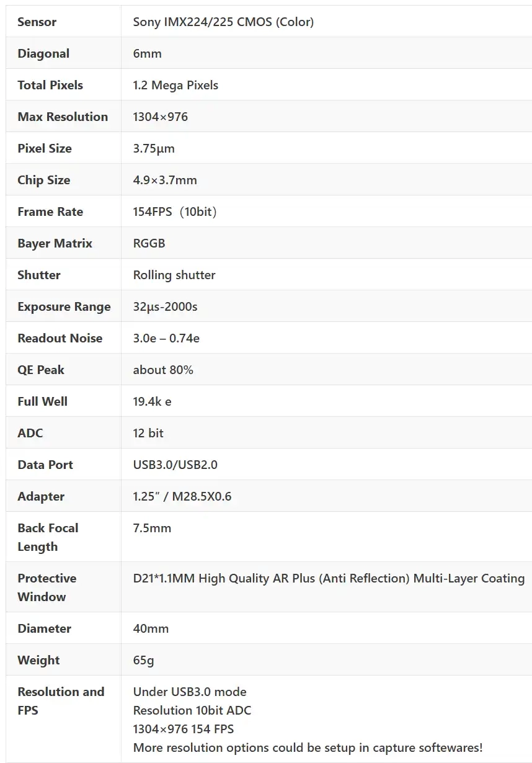Select the Chip Size 4.9×3.7mm value

[x=165, y=181]
